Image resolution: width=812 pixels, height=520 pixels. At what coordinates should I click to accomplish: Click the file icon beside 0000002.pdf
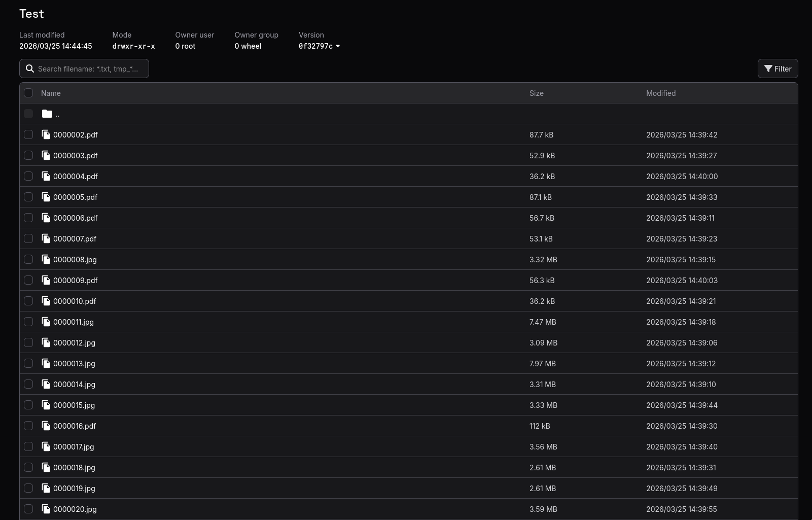click(x=46, y=134)
